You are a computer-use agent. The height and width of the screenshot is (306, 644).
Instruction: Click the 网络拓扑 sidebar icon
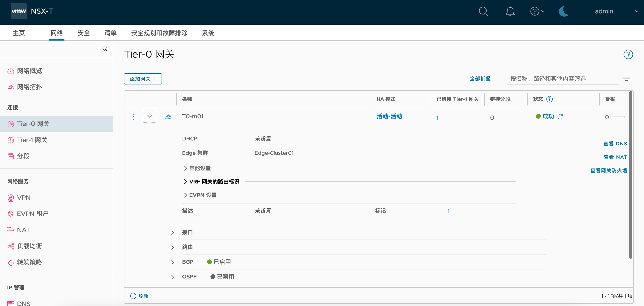(x=11, y=87)
